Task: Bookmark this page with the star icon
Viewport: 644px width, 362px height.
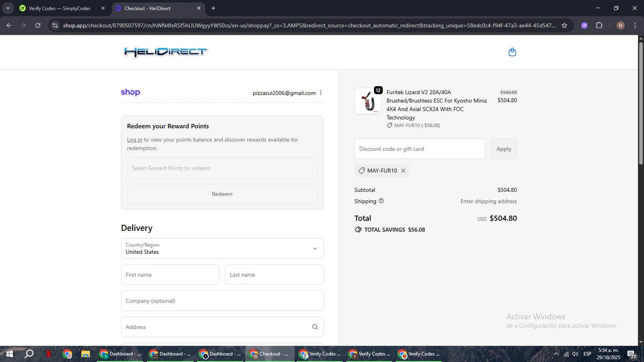Action: click(564, 25)
